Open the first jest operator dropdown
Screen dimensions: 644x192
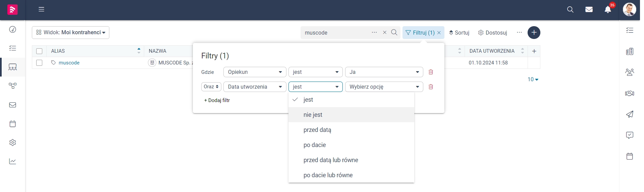(315, 72)
